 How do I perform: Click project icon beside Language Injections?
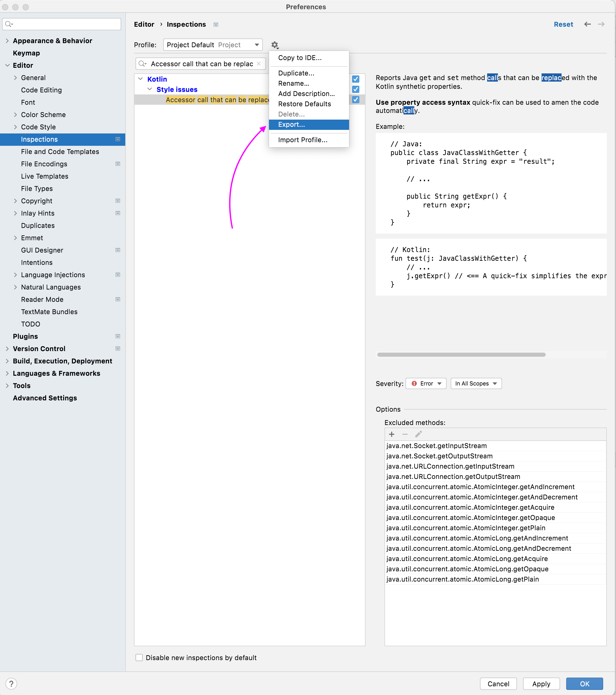click(x=118, y=275)
